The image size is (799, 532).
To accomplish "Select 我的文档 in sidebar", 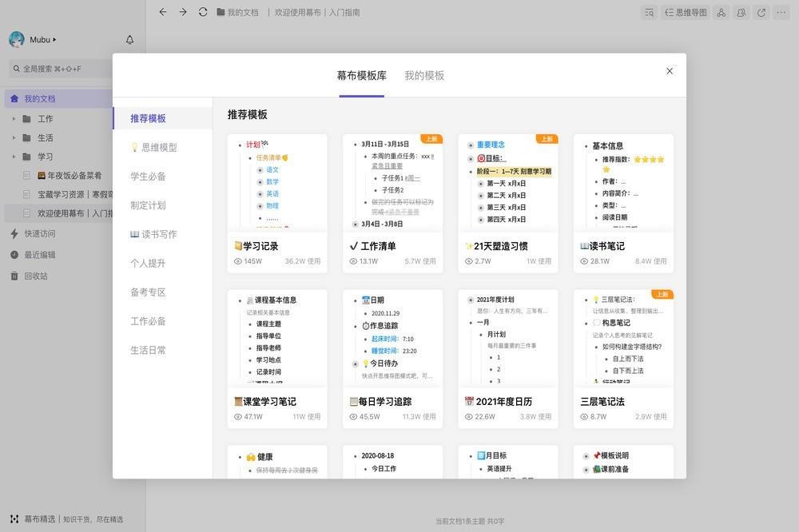I will pos(58,99).
